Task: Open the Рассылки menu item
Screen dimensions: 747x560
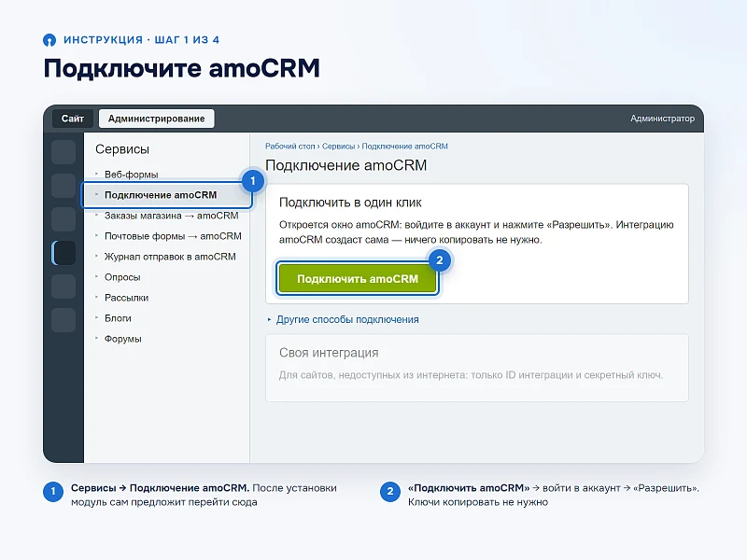Action: point(126,297)
